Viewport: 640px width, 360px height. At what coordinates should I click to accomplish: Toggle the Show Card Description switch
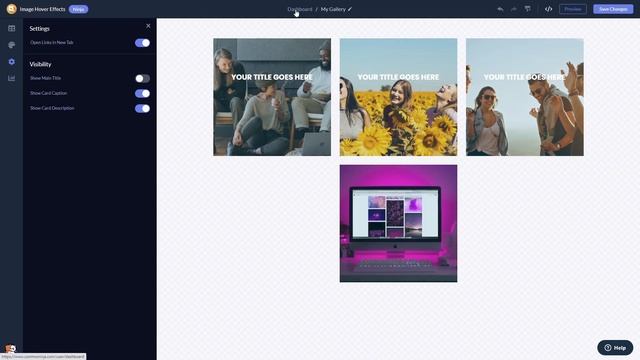tap(142, 109)
